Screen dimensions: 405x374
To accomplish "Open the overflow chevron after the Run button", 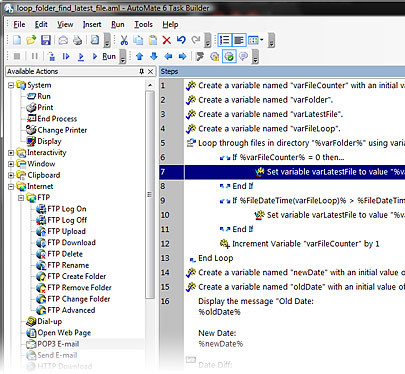I will 123,56.
